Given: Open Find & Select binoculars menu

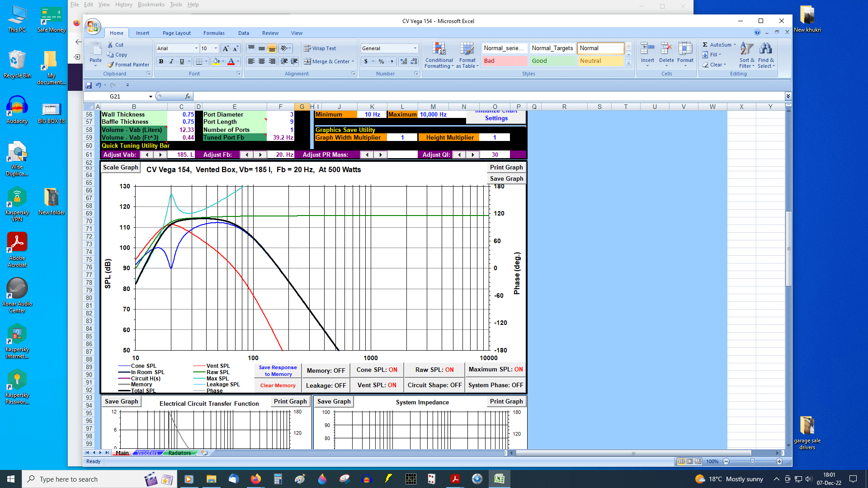Looking at the screenshot, I should [x=766, y=55].
